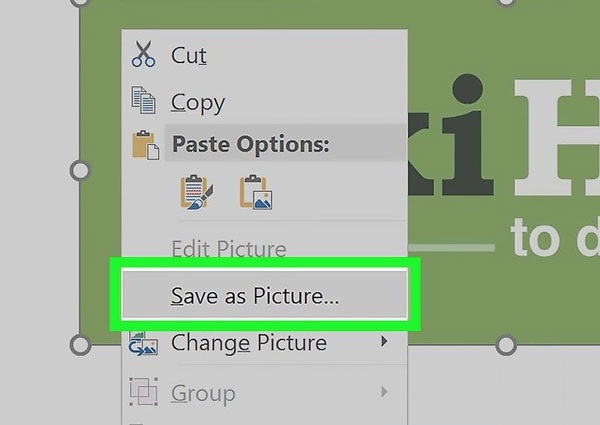Click the bottom-right corner resize handle
This screenshot has height=425, width=600.
pos(507,345)
